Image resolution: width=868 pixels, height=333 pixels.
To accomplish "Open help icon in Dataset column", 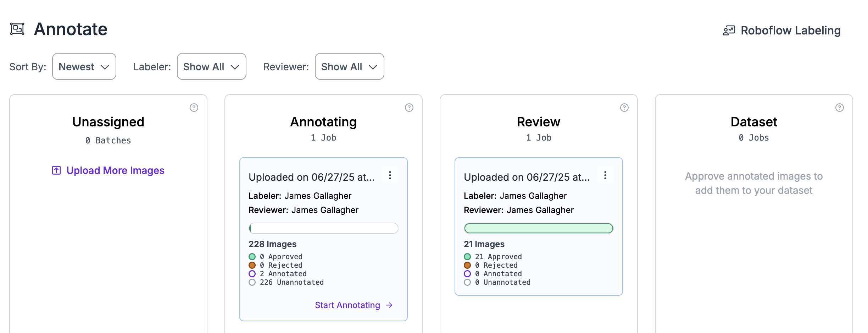I will click(839, 108).
